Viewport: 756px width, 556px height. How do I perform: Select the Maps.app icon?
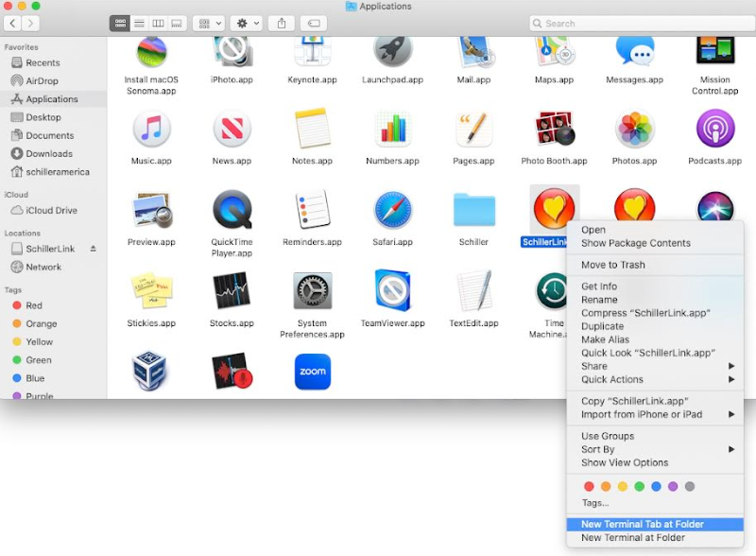coord(554,52)
